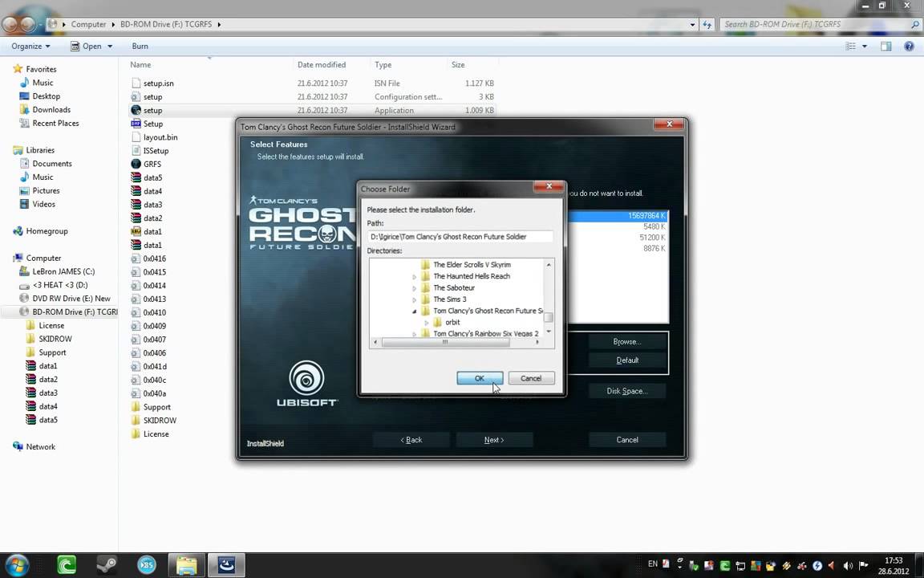Click the Default button in the wizard
924x578 pixels.
tap(627, 360)
